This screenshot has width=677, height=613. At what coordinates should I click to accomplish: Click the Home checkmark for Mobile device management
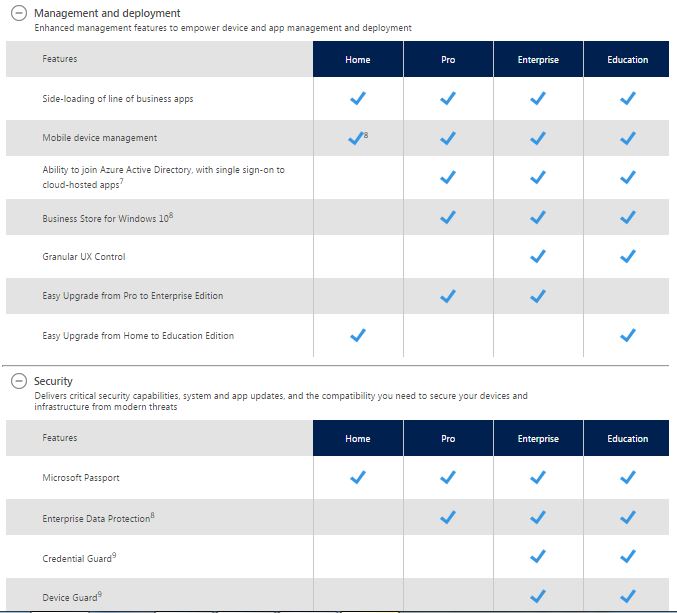point(357,138)
